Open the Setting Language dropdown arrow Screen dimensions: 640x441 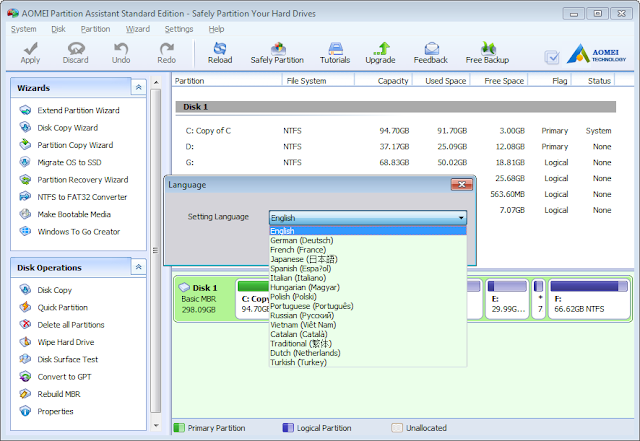click(x=461, y=218)
